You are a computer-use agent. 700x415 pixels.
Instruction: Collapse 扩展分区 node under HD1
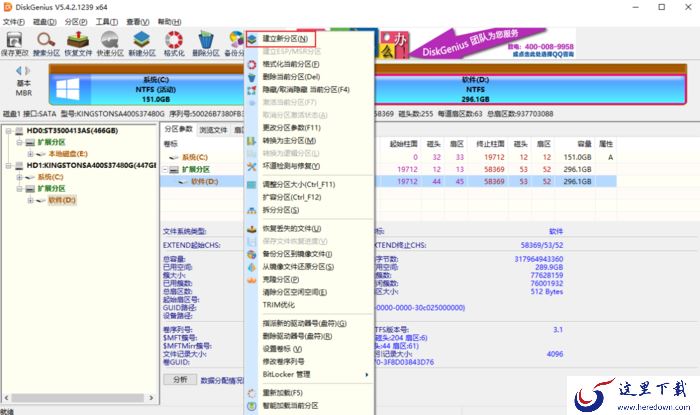pyautogui.click(x=19, y=189)
